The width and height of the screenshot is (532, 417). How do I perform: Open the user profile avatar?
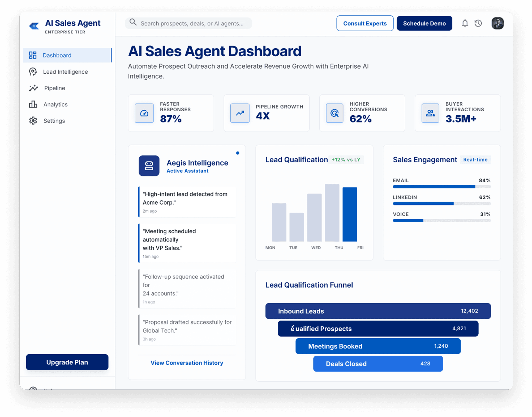(x=497, y=23)
